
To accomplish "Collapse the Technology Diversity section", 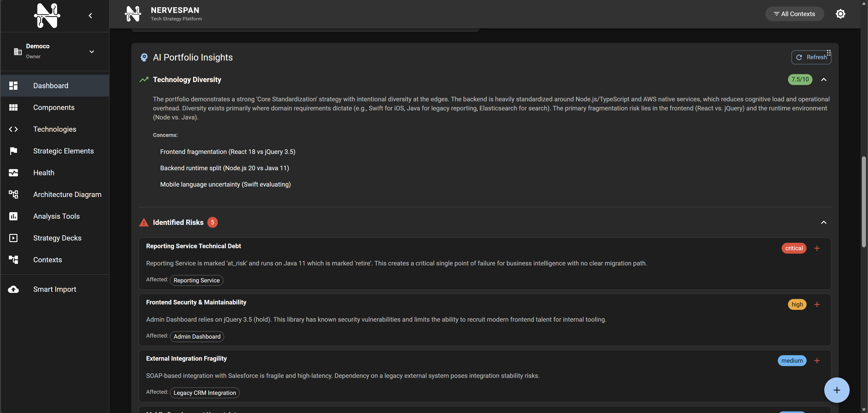I will [824, 80].
